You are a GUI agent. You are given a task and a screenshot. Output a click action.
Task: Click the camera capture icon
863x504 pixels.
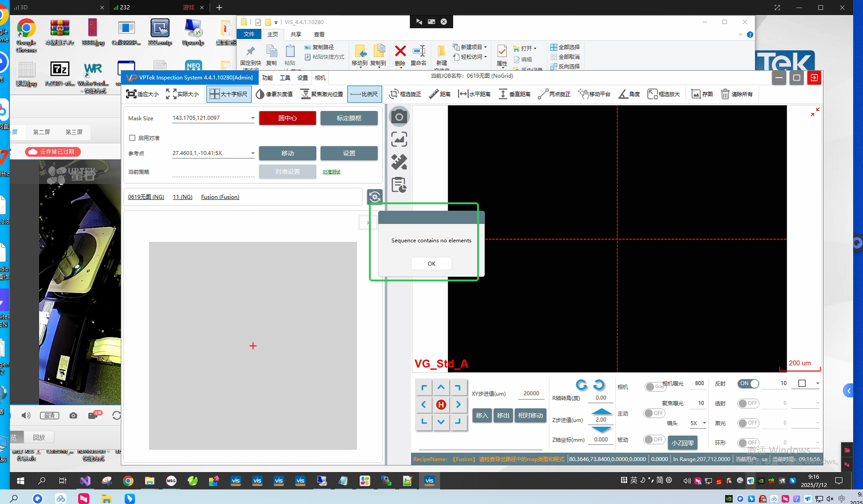click(x=399, y=117)
